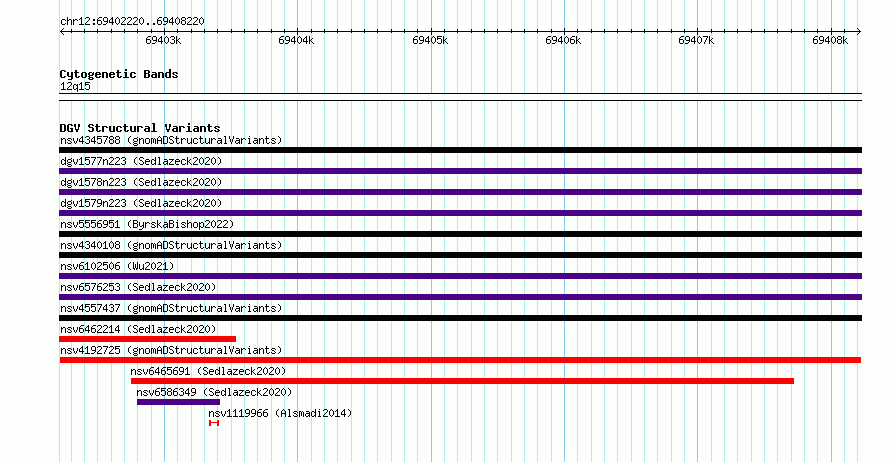Click the 69405k ruler tick label
Screen dimensions: 890x462
point(430,40)
